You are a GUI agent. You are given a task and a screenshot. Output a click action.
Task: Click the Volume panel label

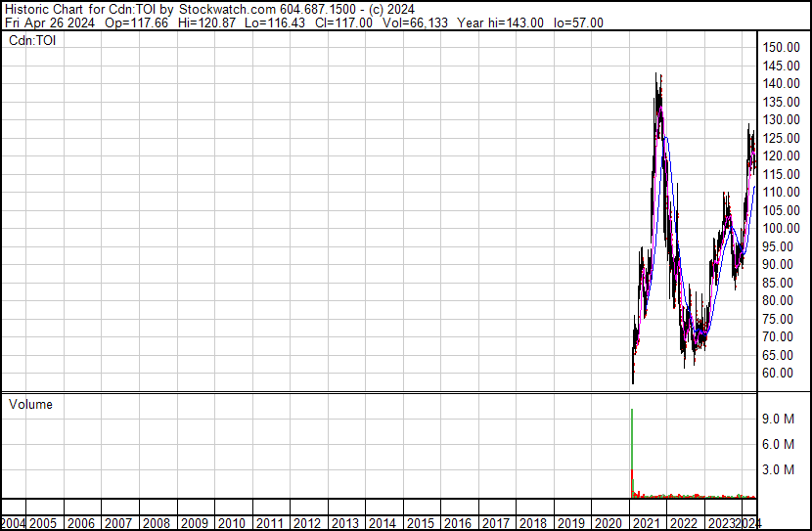[x=30, y=405]
